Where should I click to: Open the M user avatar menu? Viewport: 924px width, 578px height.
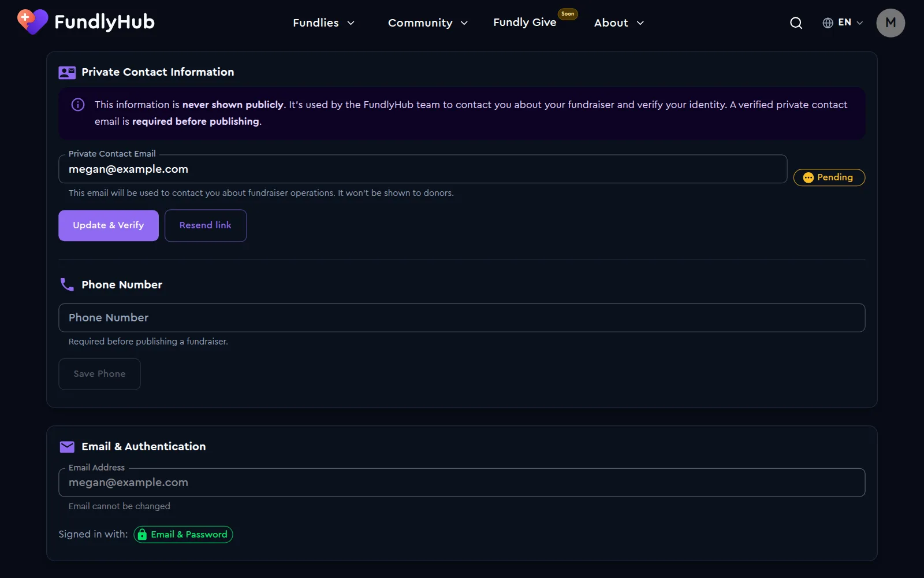[891, 23]
